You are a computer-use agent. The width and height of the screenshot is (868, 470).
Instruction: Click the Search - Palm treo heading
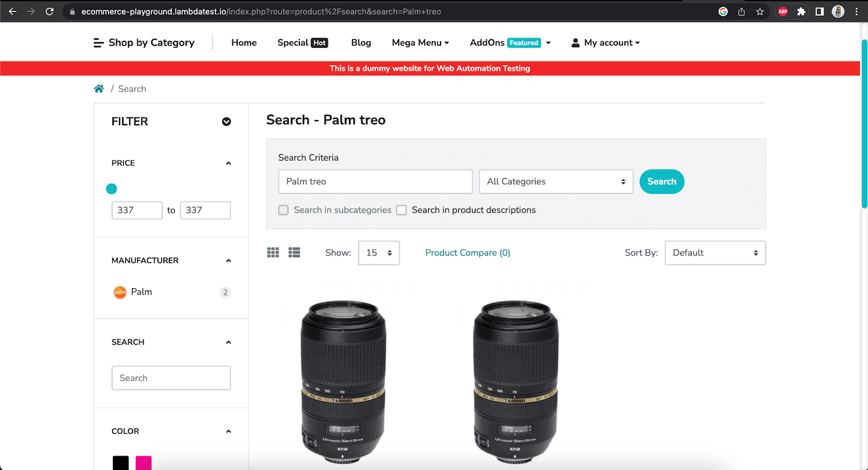326,120
